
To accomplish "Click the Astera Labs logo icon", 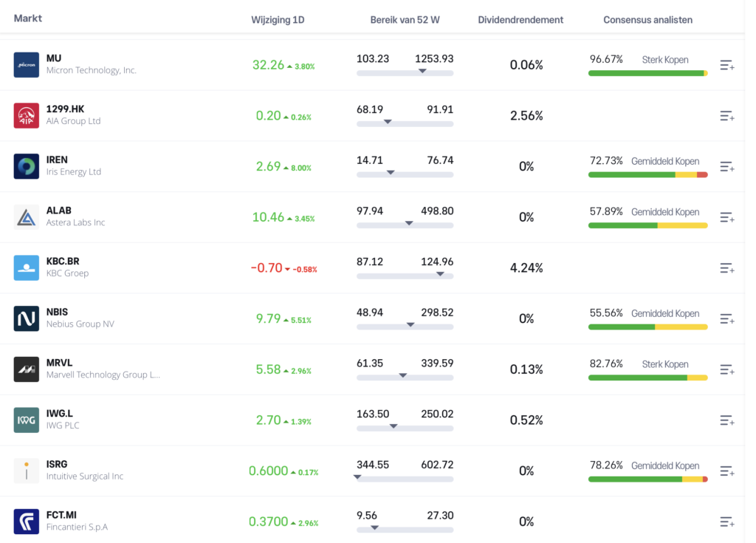I will [x=27, y=216].
